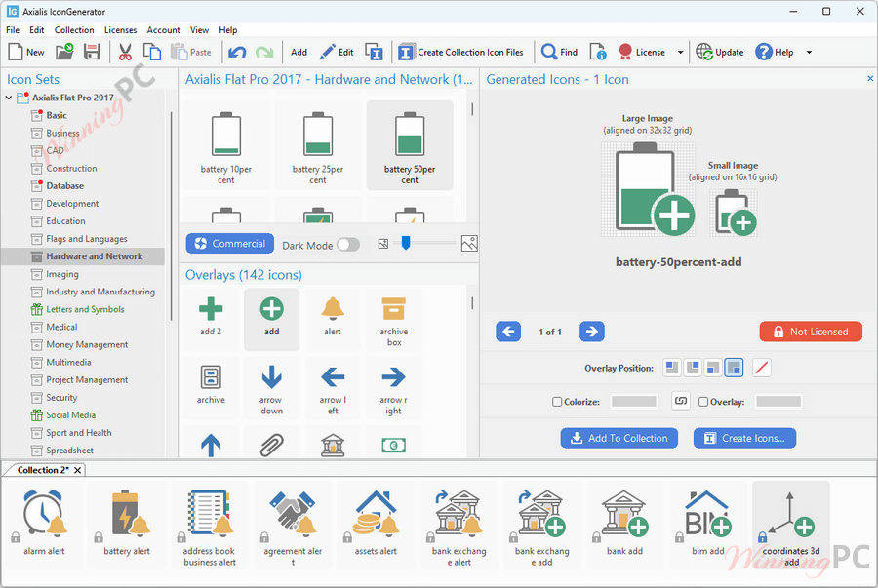Click the Commercial license button

coord(230,244)
